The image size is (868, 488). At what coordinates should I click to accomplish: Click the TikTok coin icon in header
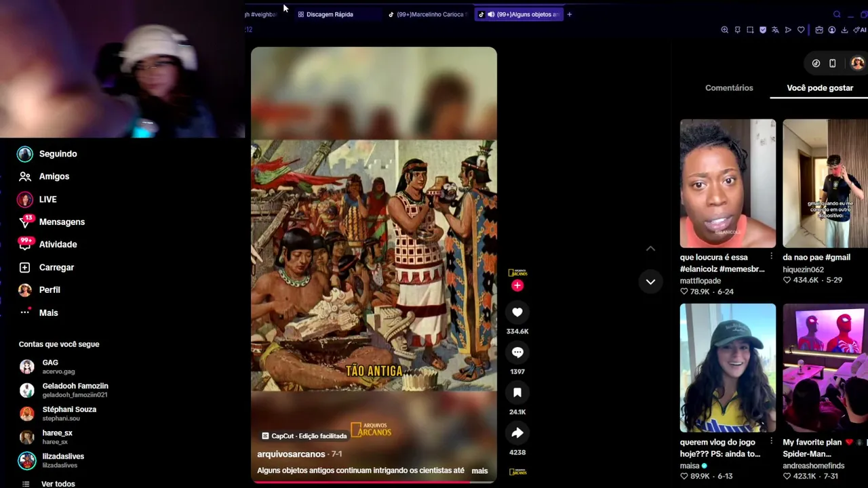[x=816, y=63]
